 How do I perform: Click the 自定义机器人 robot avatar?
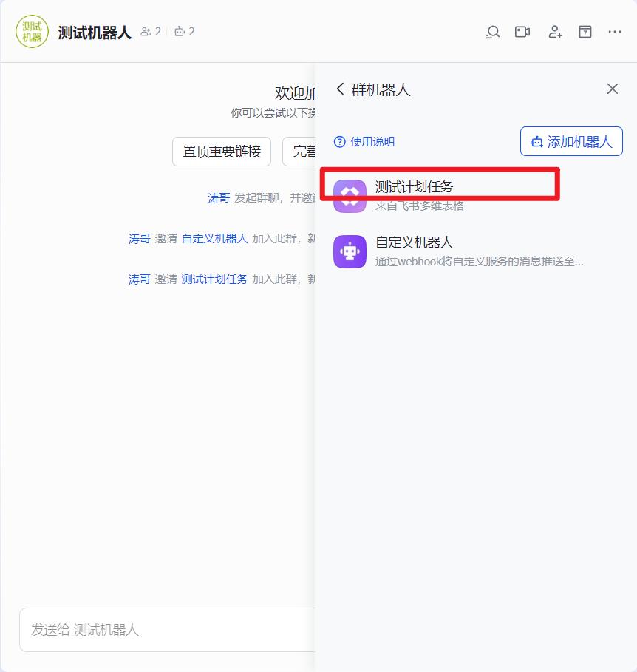350,251
